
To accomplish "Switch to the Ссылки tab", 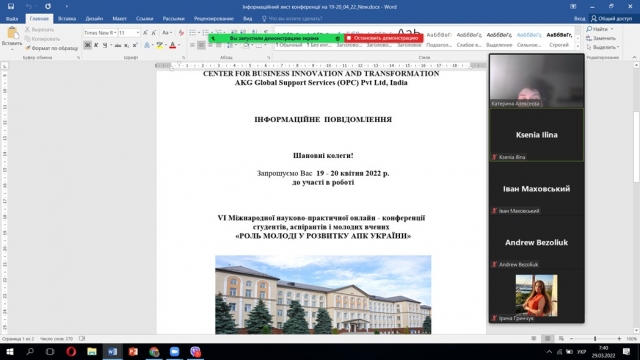I will [144, 18].
